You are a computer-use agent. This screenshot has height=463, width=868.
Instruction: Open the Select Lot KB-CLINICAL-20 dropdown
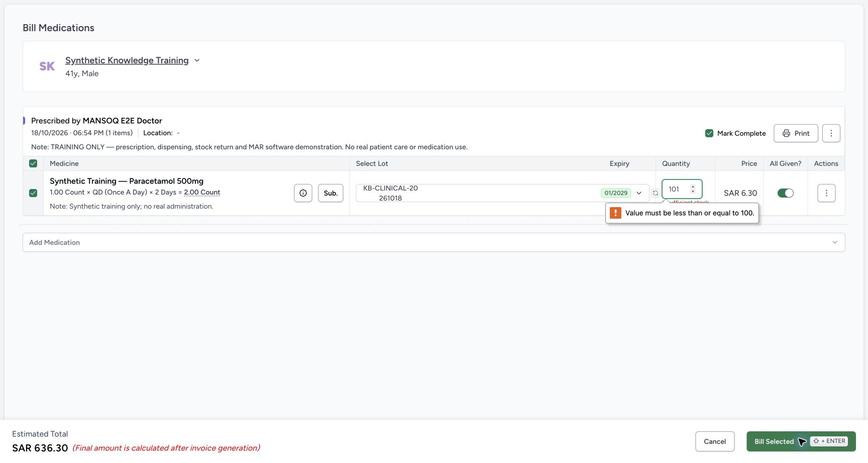point(502,193)
